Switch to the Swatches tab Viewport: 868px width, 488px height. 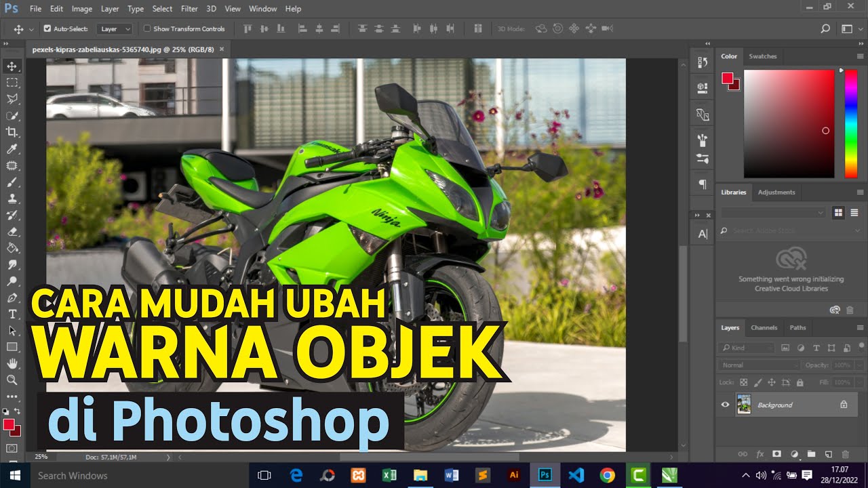(763, 56)
